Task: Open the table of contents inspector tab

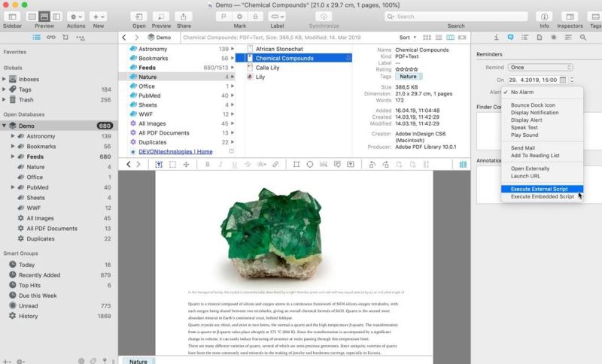Action: pos(524,37)
